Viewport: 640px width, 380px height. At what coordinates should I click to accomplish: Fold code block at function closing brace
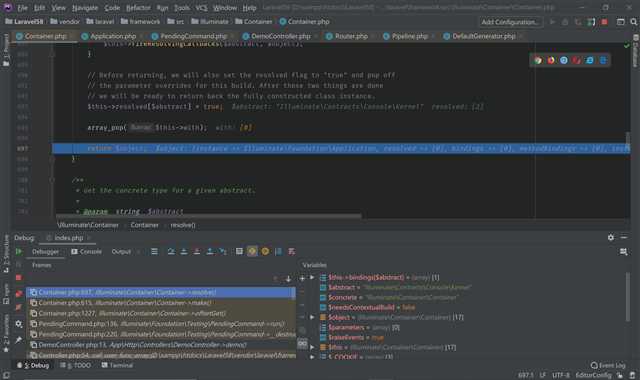coord(52,159)
